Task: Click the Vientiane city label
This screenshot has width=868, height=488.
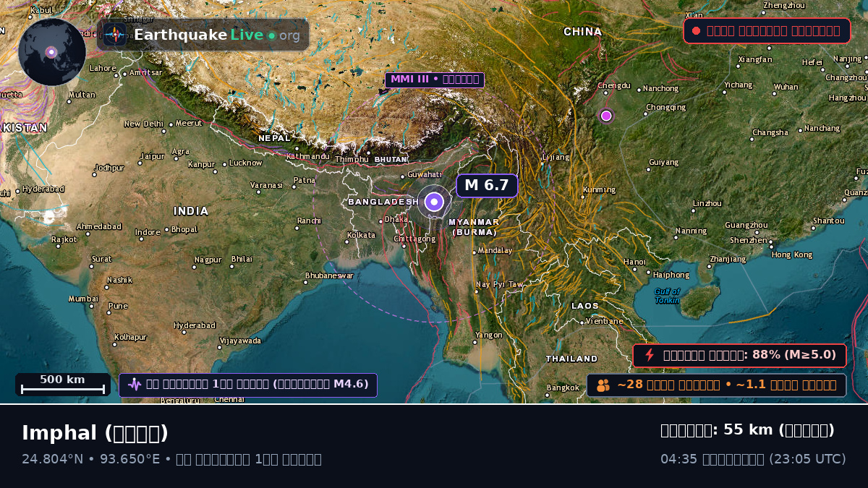Action: [x=605, y=321]
